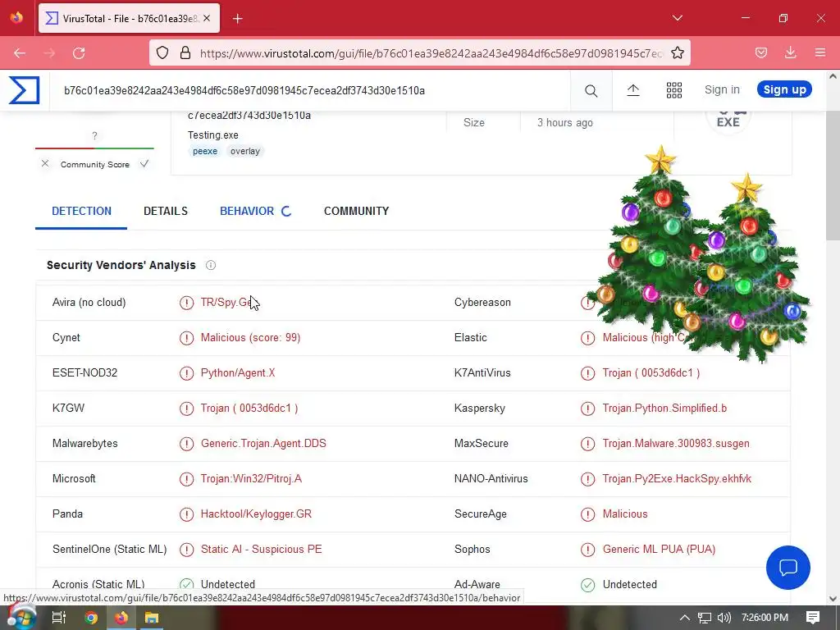Click NANO-Antivirus result Trojan.Py2Exe.HackSpy.ekhfvk

coord(677,479)
